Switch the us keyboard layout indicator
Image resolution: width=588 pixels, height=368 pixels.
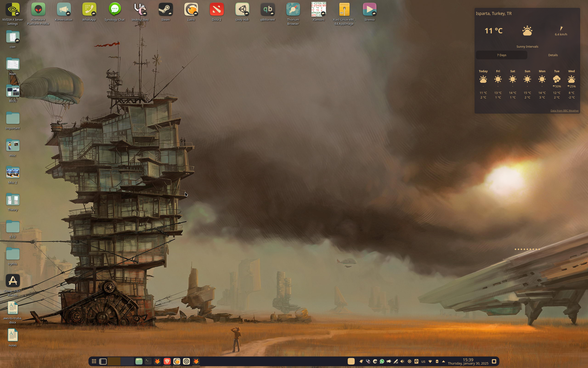point(423,362)
